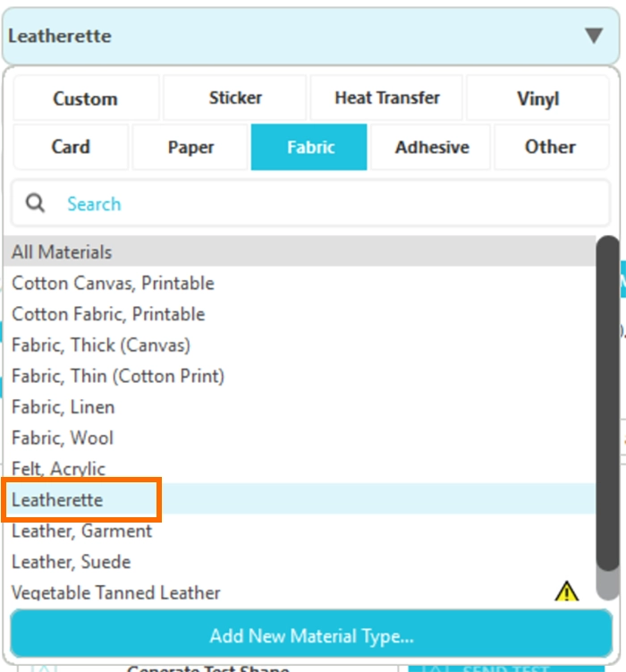Viewport: 626px width, 672px height.
Task: Click warning icon beside Vegetable Tanned Leather
Action: click(566, 591)
